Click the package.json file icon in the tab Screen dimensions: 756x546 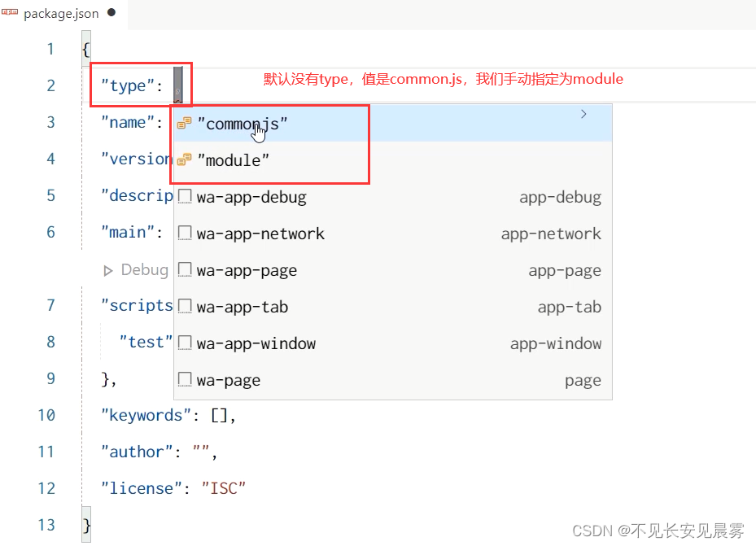pos(11,13)
